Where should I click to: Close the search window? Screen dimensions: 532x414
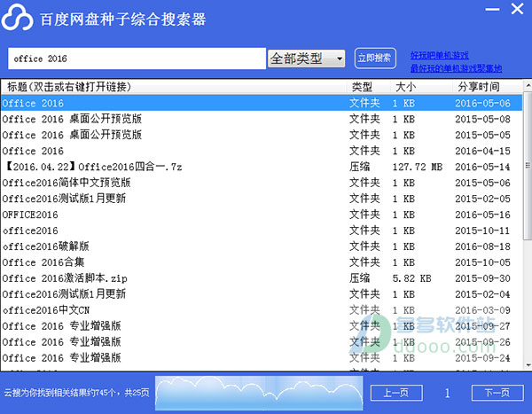517,9
